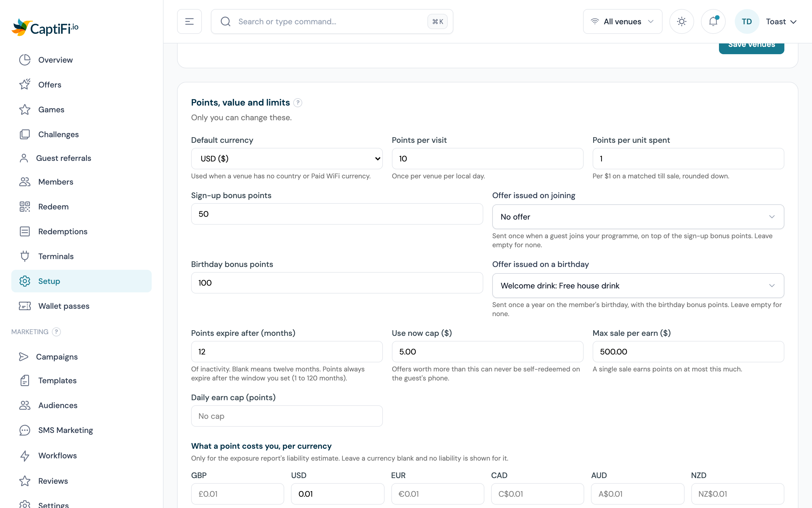Expand the Offer issued on a birthday dropdown

click(638, 286)
